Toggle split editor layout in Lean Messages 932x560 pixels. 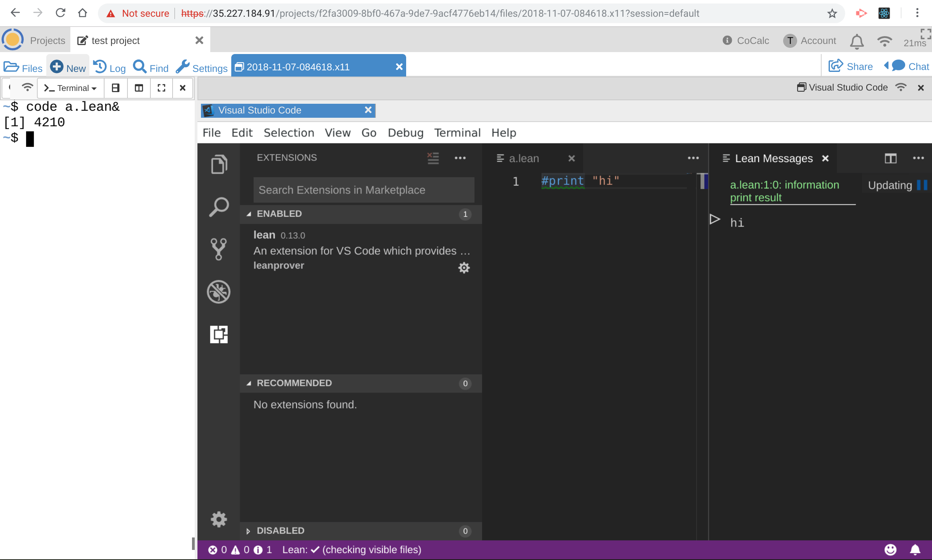pyautogui.click(x=890, y=158)
